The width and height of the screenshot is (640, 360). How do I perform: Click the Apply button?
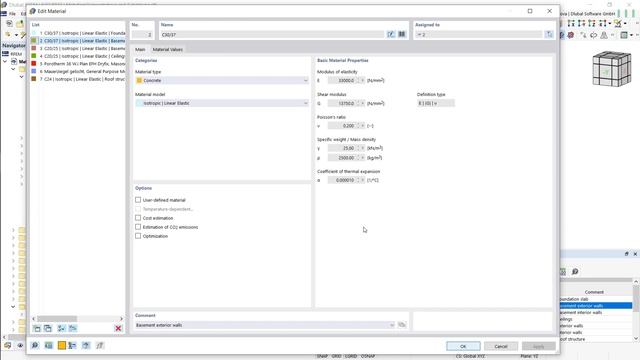pos(538,346)
